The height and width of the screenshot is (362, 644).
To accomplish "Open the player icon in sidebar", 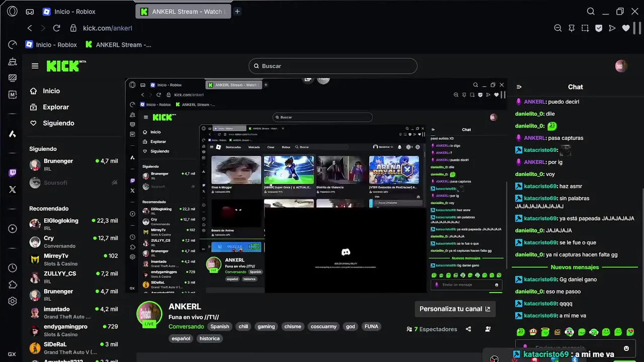I will pyautogui.click(x=13, y=228).
